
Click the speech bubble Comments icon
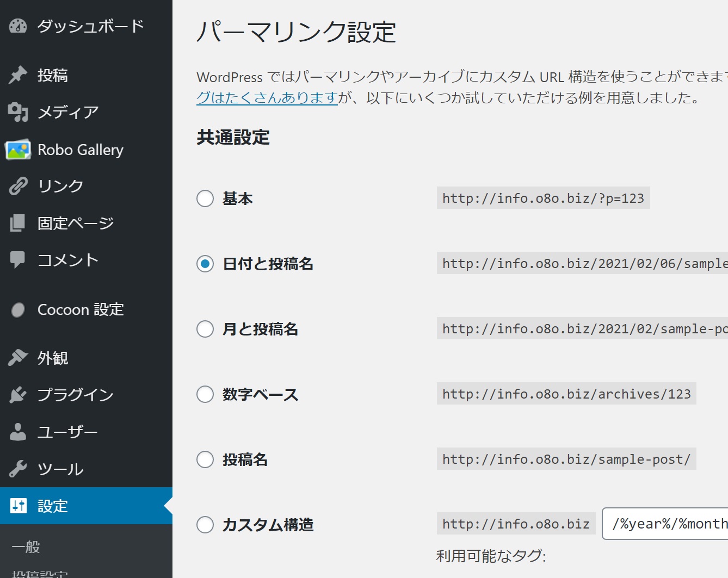[x=18, y=260]
